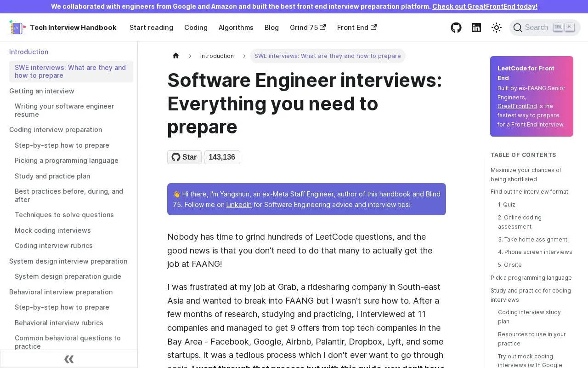The width and height of the screenshot is (588, 368).
Task: Open Grind 75 external link
Action: pos(308,28)
